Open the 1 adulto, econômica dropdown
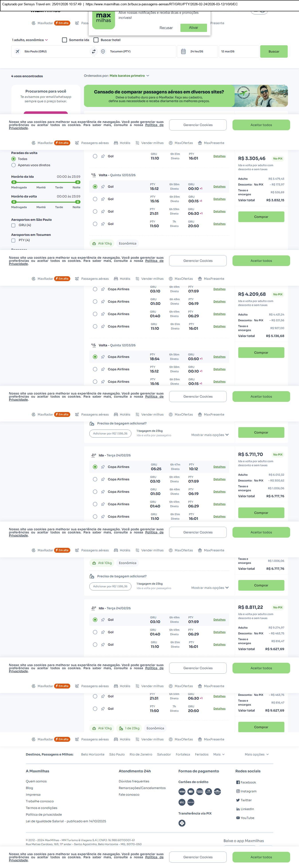 30,40
